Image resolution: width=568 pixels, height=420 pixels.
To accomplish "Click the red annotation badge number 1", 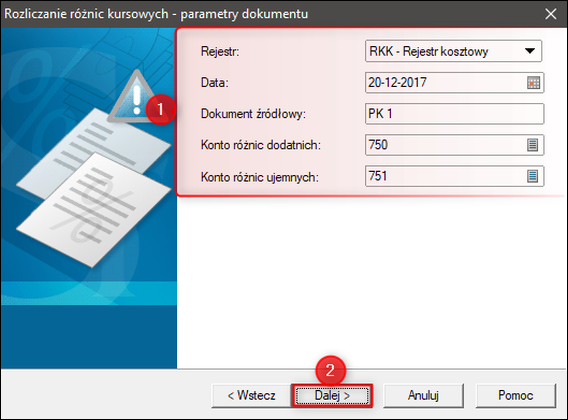I will click(160, 109).
